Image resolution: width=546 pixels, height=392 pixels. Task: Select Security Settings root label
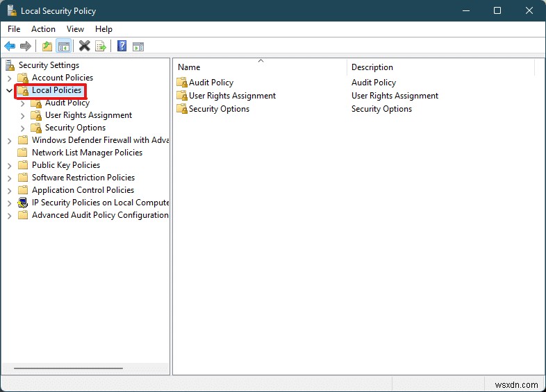coord(49,65)
